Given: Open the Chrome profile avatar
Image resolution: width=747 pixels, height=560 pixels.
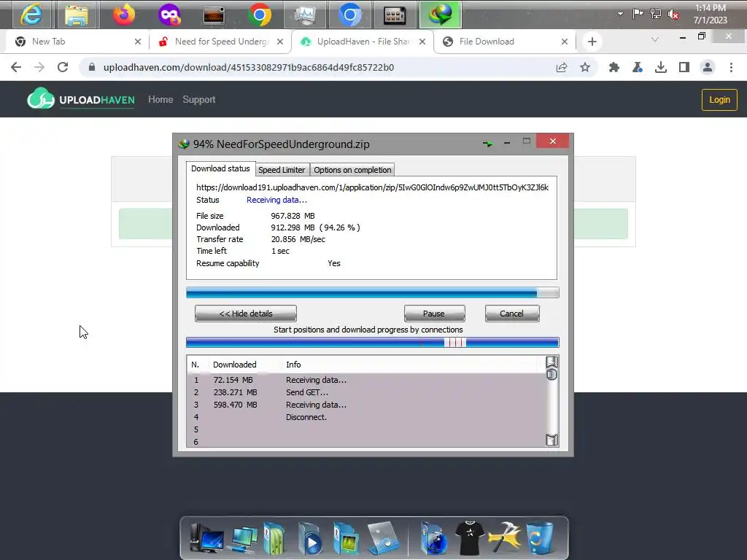Looking at the screenshot, I should coord(708,67).
